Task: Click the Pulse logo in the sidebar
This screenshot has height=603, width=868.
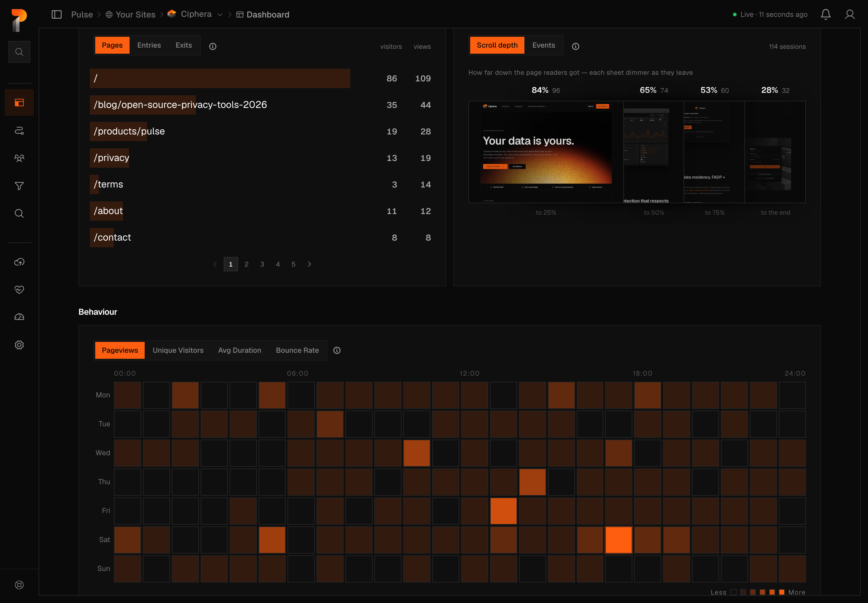Action: click(19, 20)
